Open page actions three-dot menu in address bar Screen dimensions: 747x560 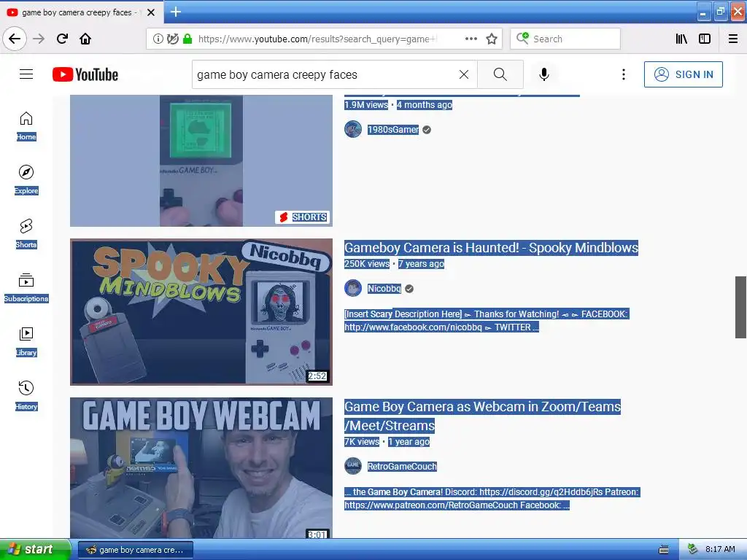(x=471, y=39)
